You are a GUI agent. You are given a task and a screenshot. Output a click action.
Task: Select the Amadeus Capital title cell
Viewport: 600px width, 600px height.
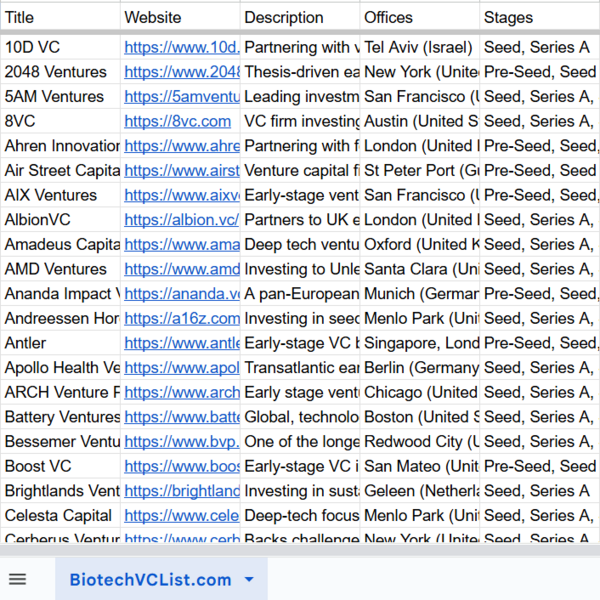[60, 245]
